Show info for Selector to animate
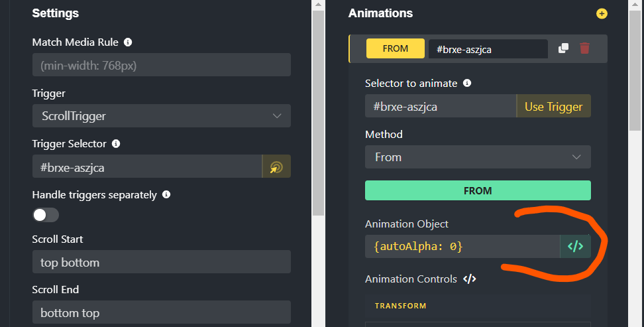This screenshot has width=644, height=327. (467, 84)
